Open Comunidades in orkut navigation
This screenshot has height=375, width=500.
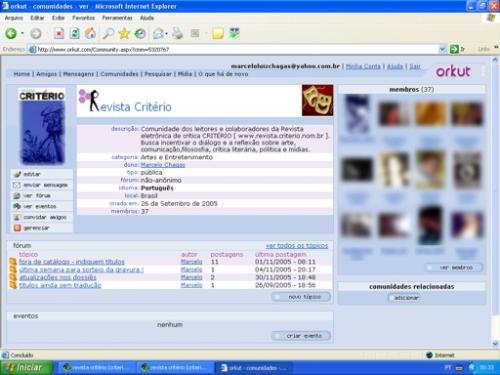[x=119, y=74]
